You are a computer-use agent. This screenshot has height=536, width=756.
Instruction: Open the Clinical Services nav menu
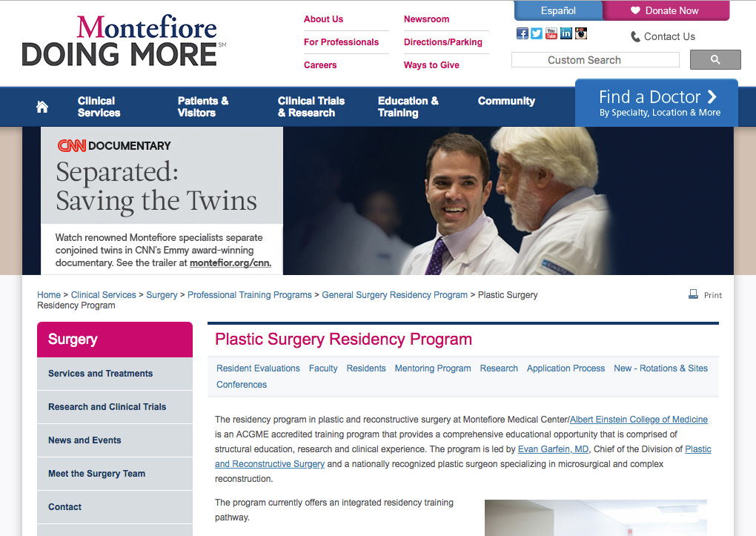pos(99,107)
